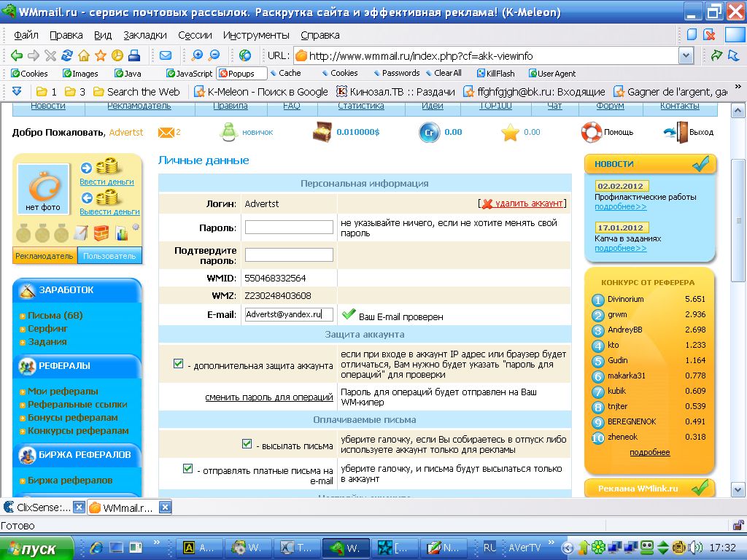Image resolution: width=747 pixels, height=560 pixels.
Task: Expand the quick launch overflow chevron on taskbar
Action: click(x=156, y=542)
